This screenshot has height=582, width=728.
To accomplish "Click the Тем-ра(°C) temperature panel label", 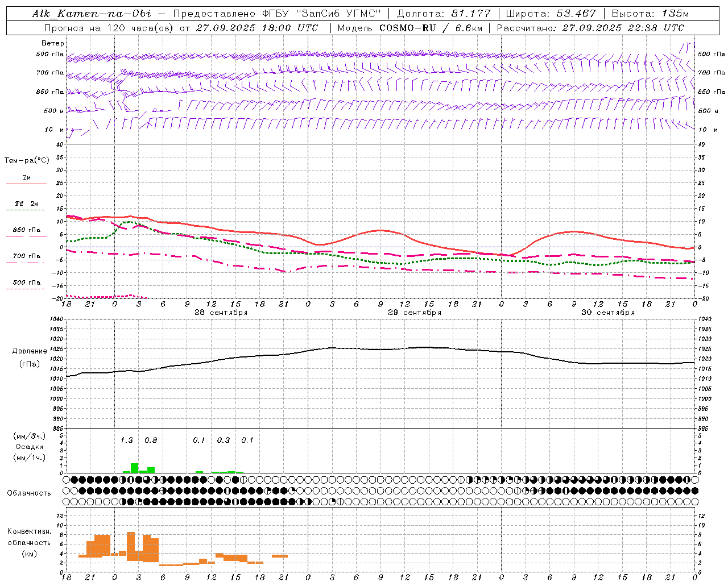I will point(27,161).
